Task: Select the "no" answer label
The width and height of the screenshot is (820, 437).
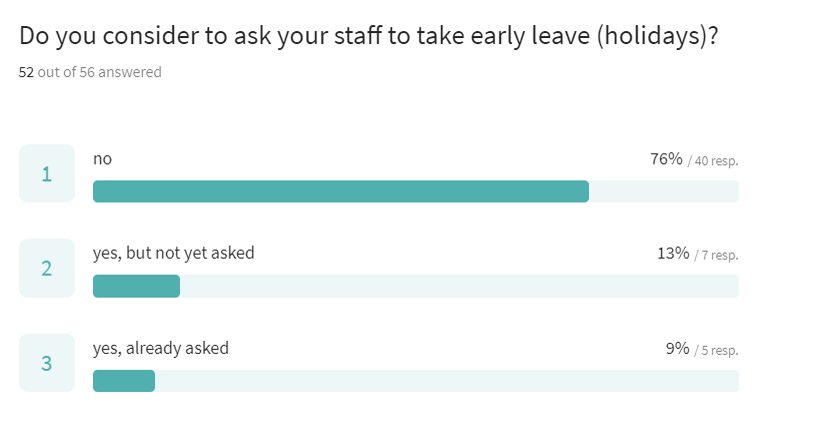Action: pyautogui.click(x=102, y=158)
